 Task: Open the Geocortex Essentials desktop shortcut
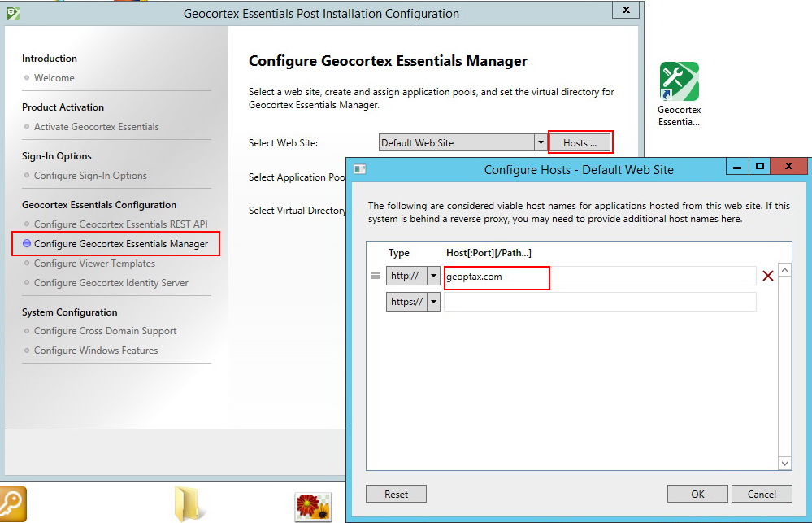click(679, 94)
